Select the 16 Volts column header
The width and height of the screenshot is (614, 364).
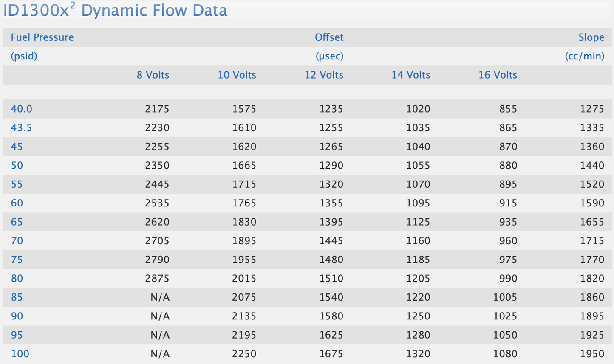498,75
